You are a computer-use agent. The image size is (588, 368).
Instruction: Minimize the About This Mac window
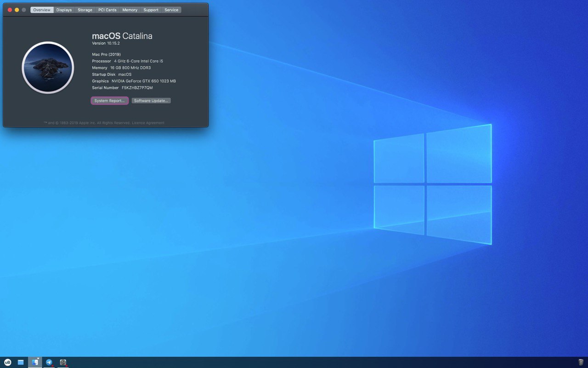tap(17, 10)
